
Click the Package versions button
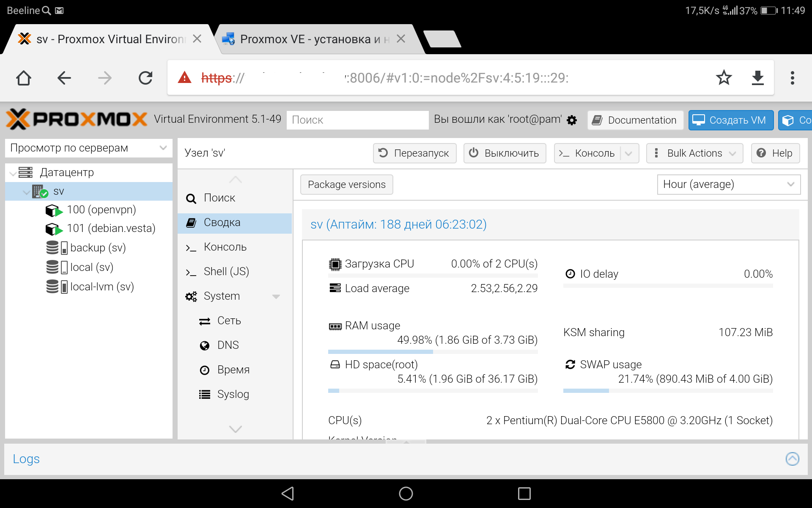click(x=346, y=185)
